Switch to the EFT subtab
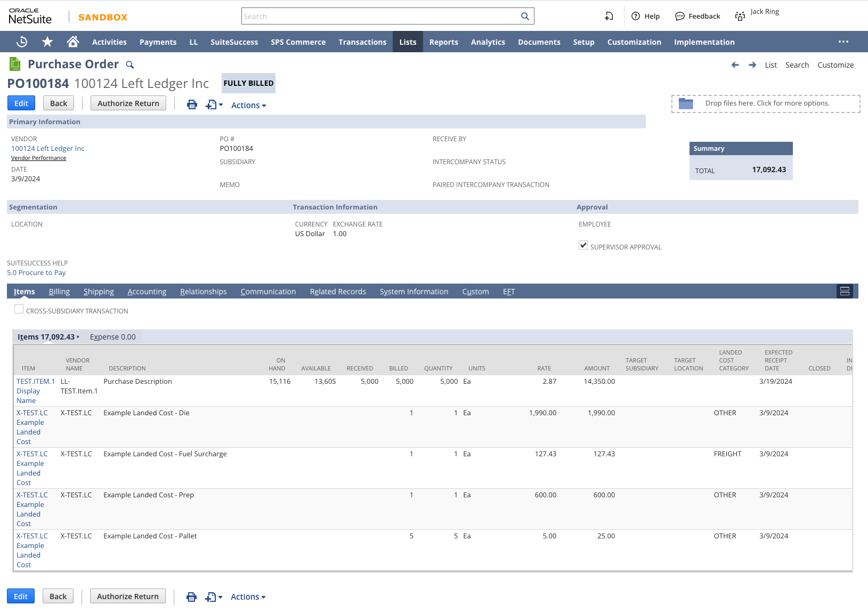868x613 pixels. (x=509, y=292)
